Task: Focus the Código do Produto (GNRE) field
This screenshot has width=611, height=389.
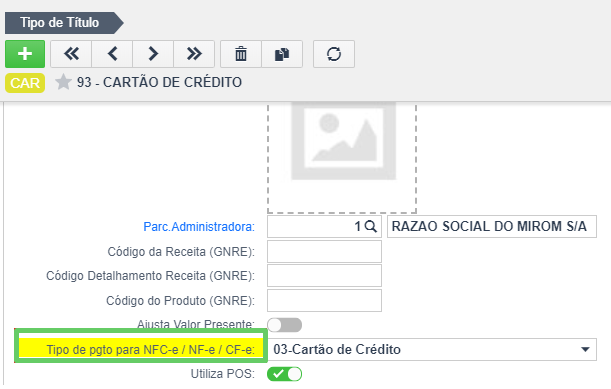Action: [x=324, y=301]
